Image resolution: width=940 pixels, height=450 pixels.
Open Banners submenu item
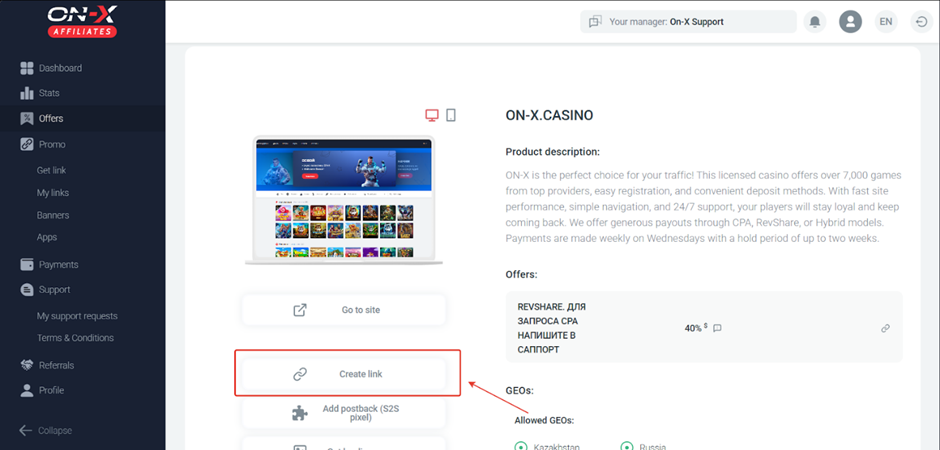53,215
